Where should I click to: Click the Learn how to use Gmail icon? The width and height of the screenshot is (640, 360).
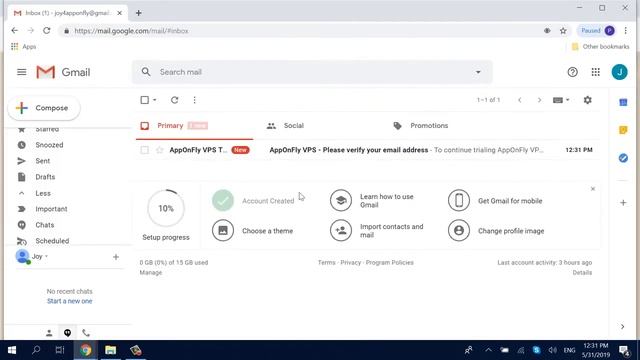341,200
